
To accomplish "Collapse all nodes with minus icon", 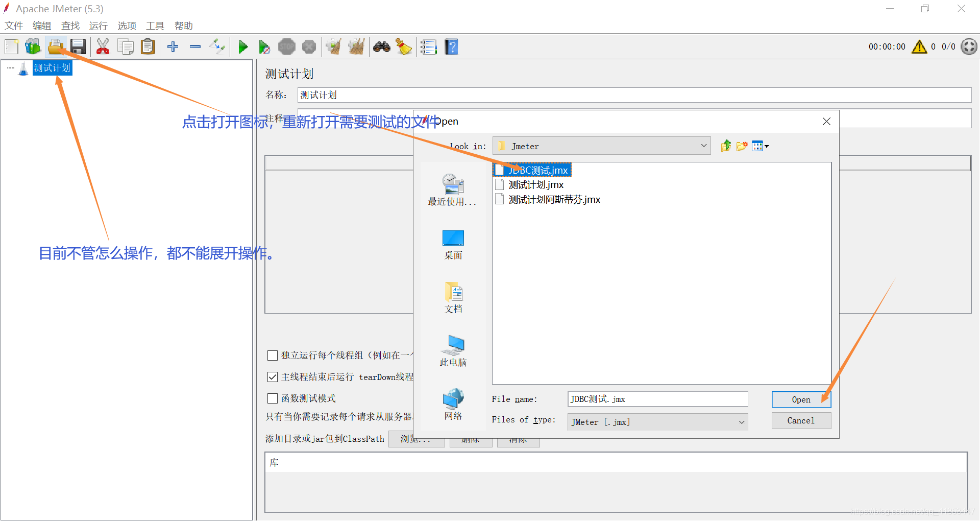I will (x=195, y=47).
